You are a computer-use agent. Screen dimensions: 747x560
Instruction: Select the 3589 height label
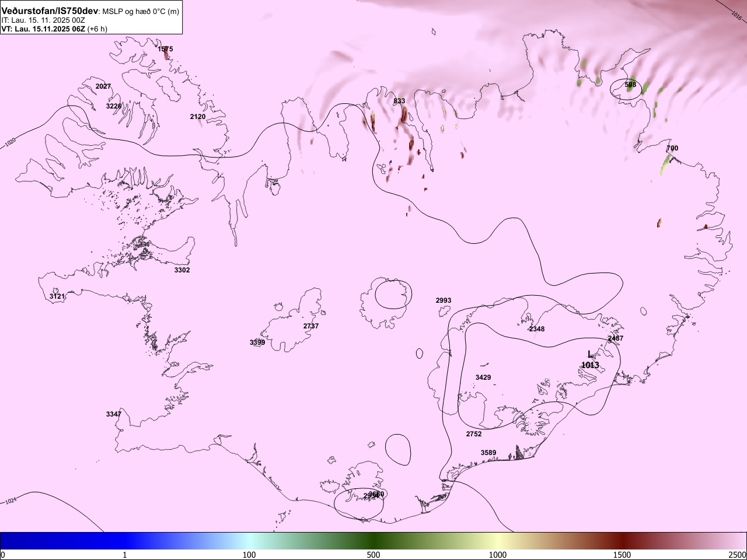(488, 453)
